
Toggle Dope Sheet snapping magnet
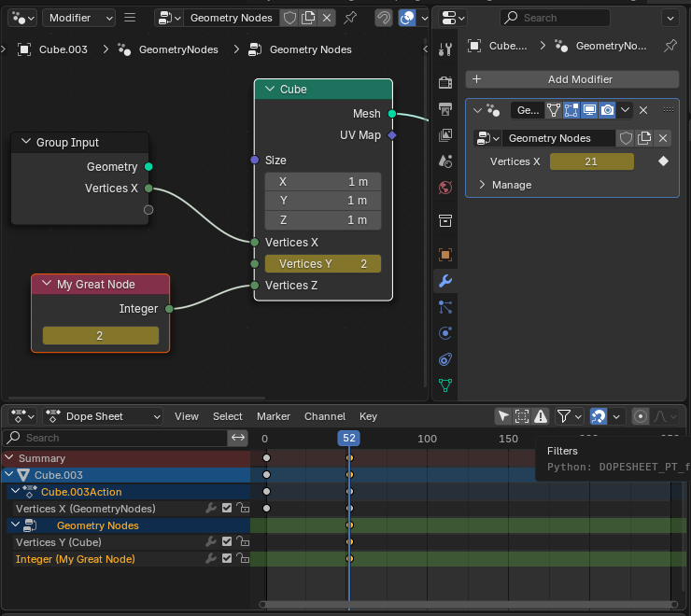[599, 416]
